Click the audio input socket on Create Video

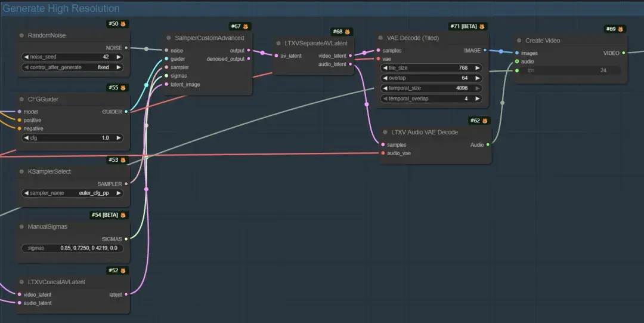pyautogui.click(x=516, y=61)
